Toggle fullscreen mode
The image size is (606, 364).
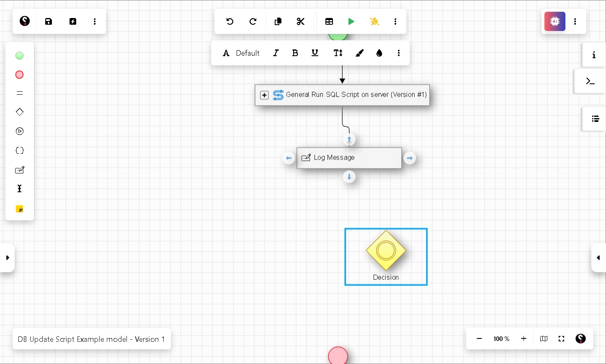tap(562, 338)
